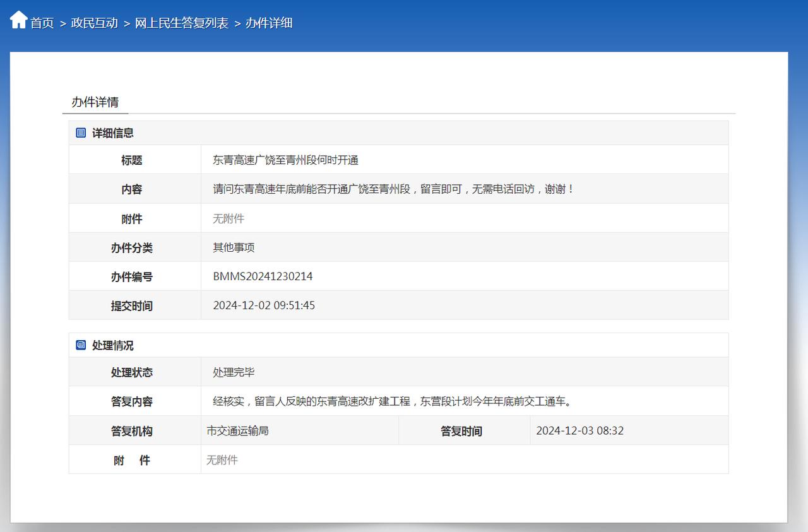Click the 处理状态 row label
This screenshot has width=808, height=532.
[x=132, y=372]
